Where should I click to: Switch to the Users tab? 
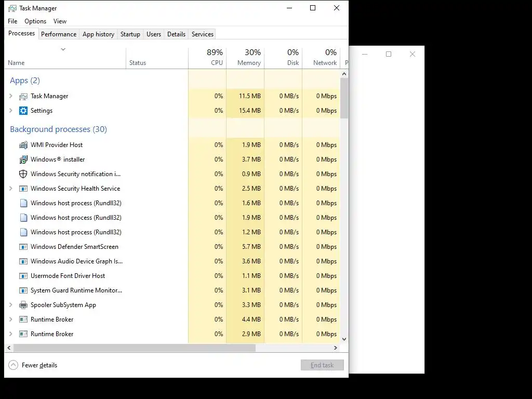point(154,34)
